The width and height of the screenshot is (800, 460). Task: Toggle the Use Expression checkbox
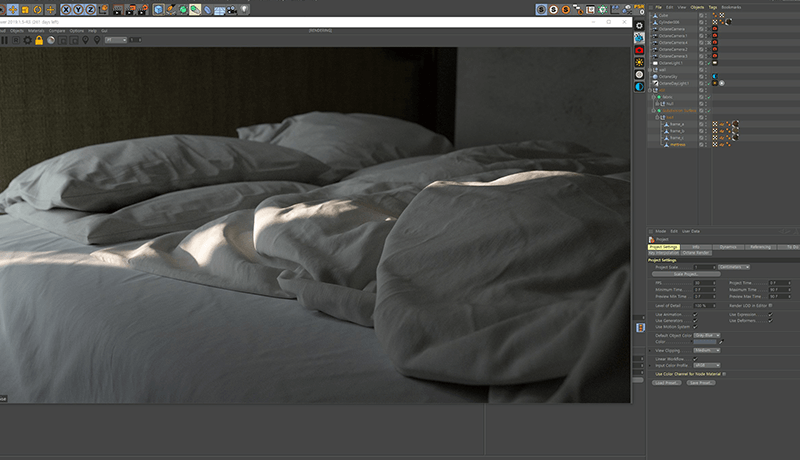pos(770,315)
